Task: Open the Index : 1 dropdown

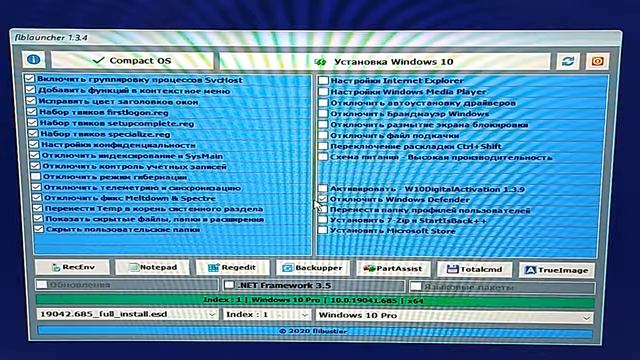Action: pyautogui.click(x=267, y=314)
